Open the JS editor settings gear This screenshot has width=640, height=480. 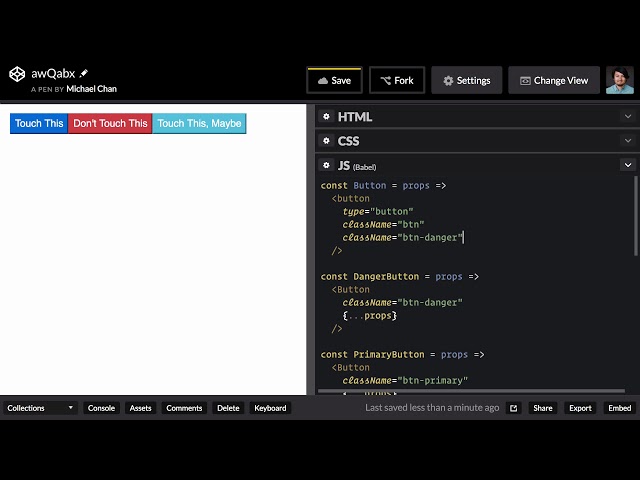pyautogui.click(x=326, y=165)
